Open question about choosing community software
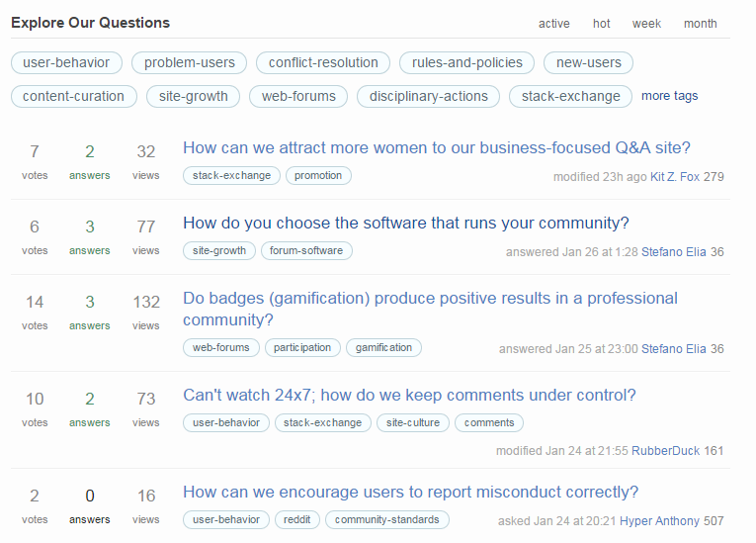The image size is (756, 543). 405,224
